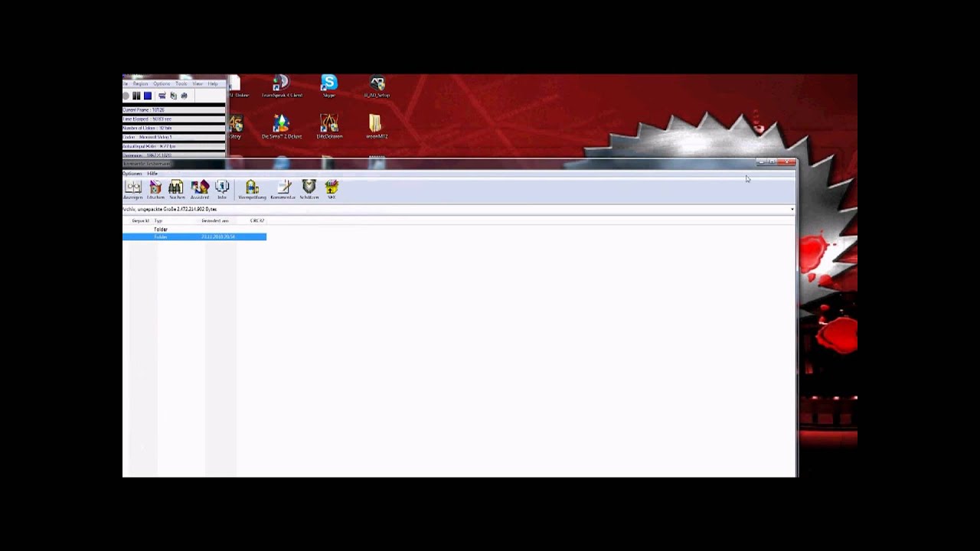The width and height of the screenshot is (980, 551).
Task: Open the Setup shortcut next to Skype
Action: pos(377,86)
